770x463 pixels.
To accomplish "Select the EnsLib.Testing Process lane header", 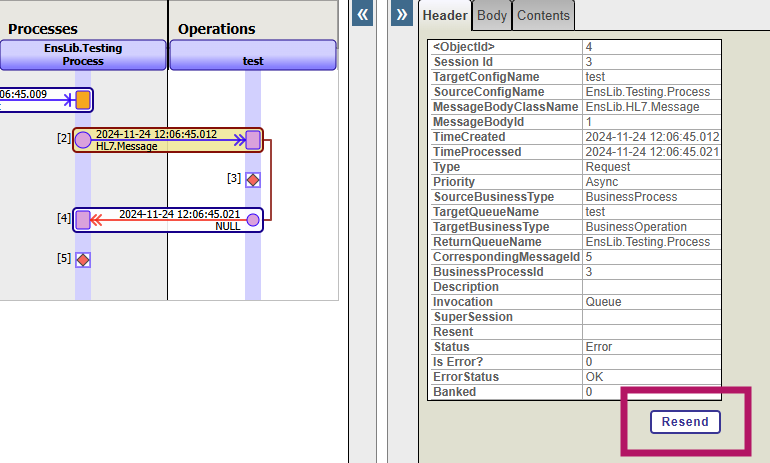I will pos(83,54).
